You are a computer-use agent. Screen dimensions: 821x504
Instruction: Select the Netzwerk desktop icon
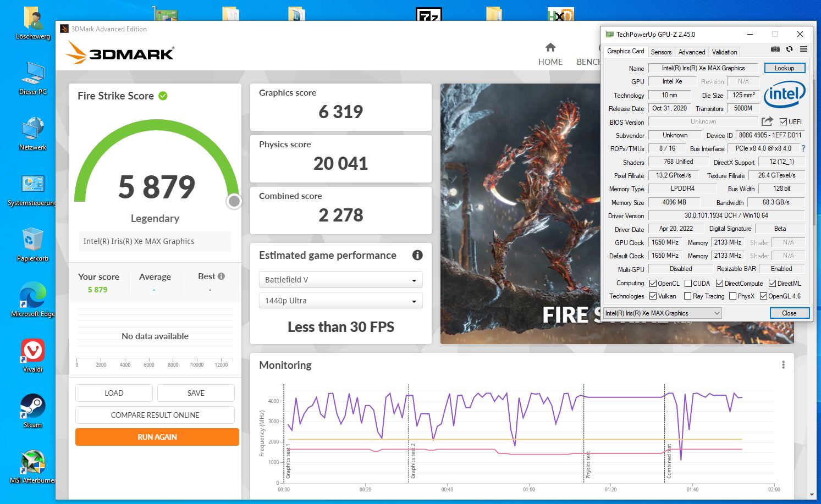pos(33,134)
